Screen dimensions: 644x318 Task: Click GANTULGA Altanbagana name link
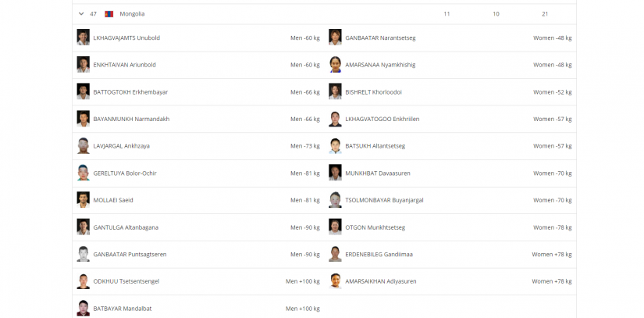tap(126, 227)
